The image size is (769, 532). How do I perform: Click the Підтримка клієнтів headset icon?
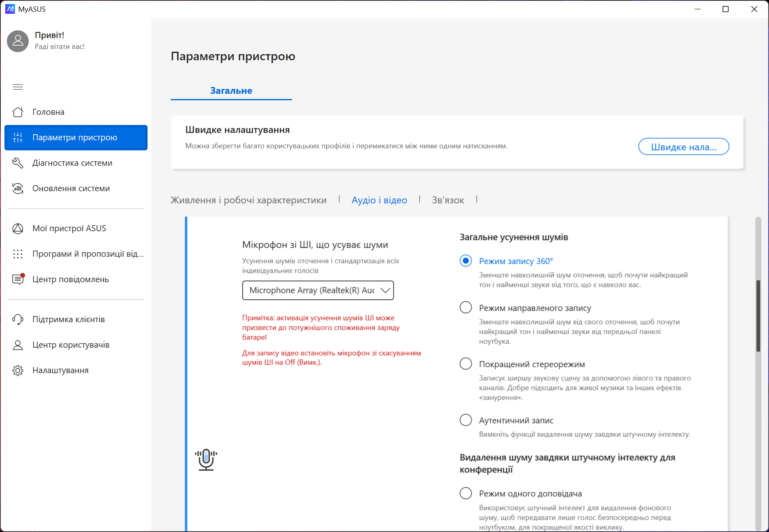tap(18, 319)
